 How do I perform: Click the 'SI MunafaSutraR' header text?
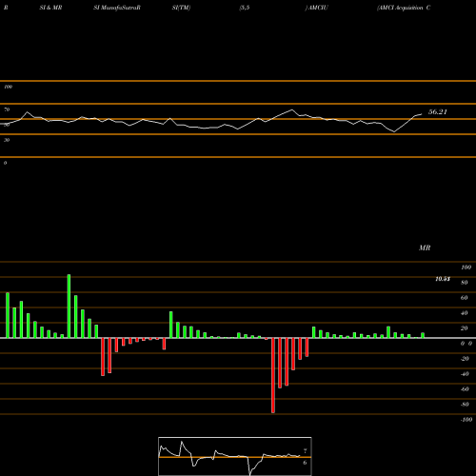tap(117, 8)
